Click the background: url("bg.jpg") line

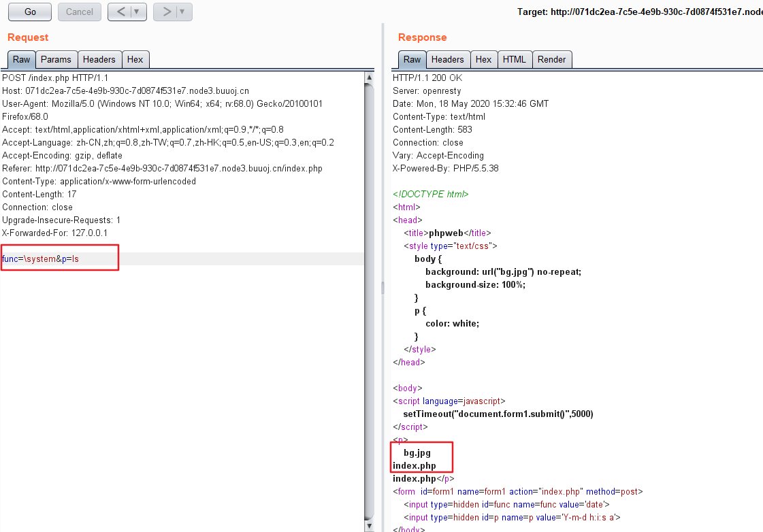click(504, 272)
